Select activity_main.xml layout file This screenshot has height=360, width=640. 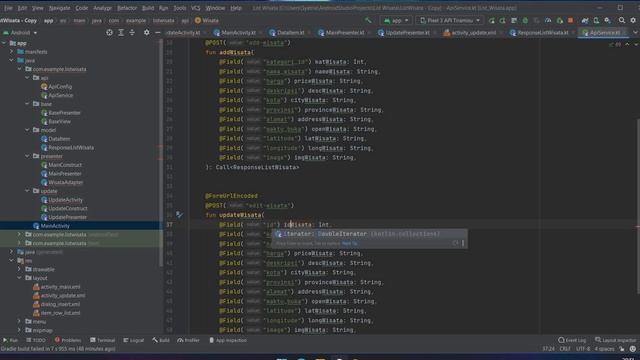(56, 287)
